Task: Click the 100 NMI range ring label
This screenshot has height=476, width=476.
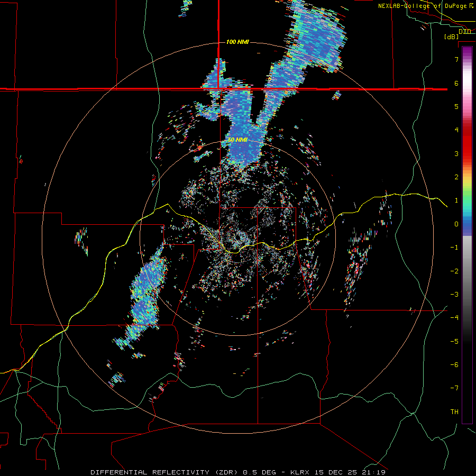Action: point(237,42)
